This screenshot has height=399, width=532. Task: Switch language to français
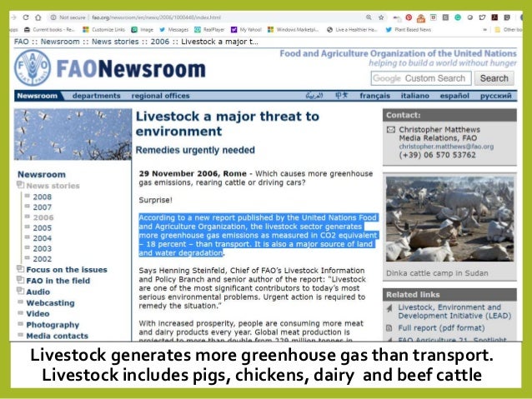(375, 96)
